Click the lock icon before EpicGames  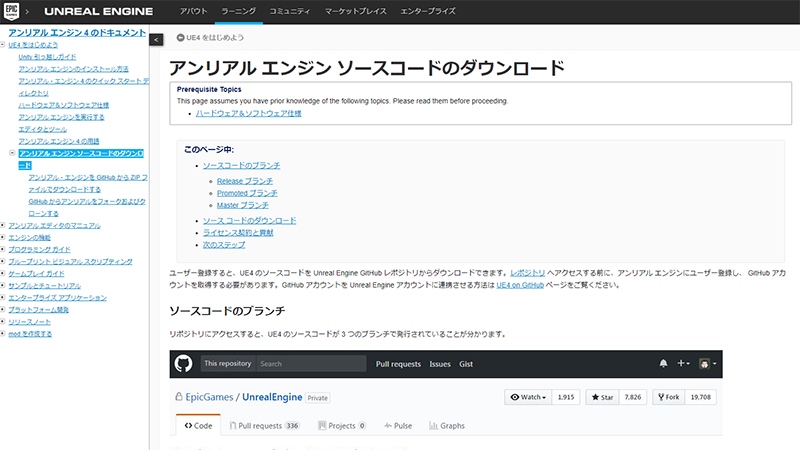(179, 396)
